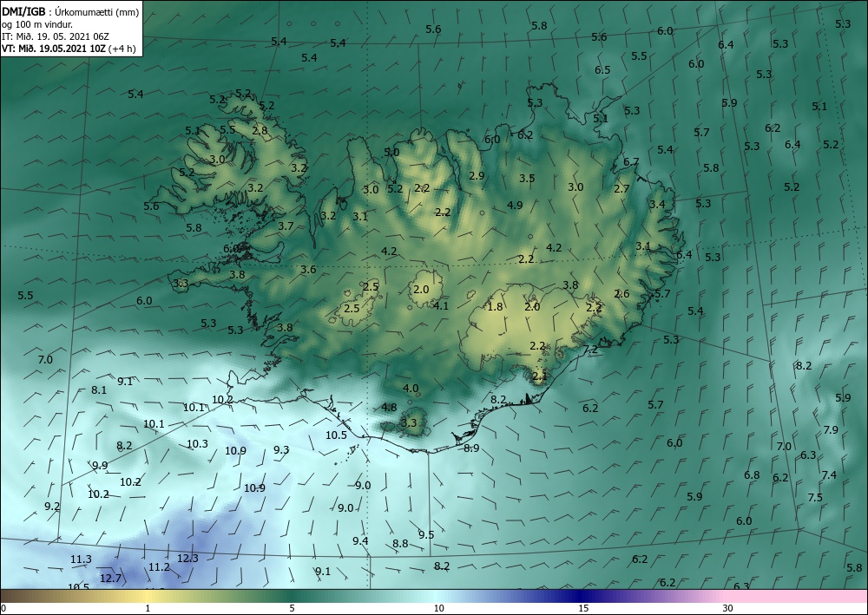This screenshot has width=868, height=615.
Task: Click the map value "3.7"
Action: tap(286, 226)
